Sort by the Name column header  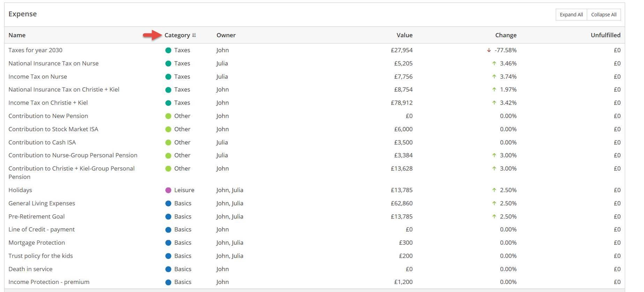click(17, 35)
